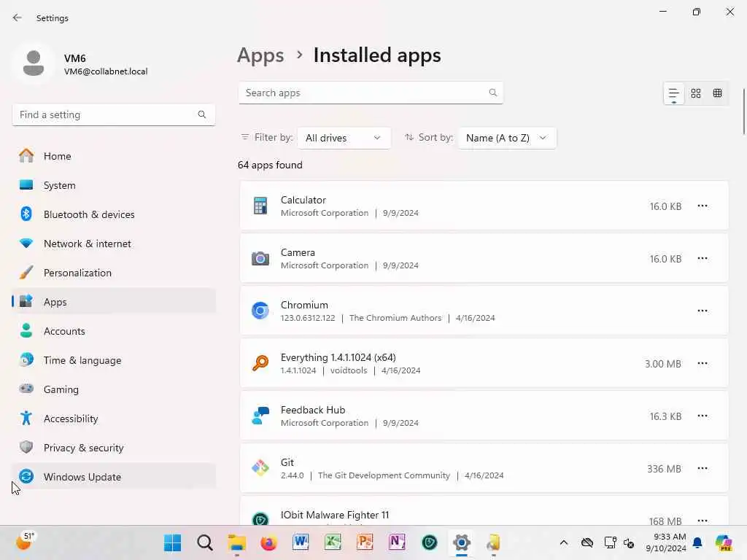Open more options for Chromium
Viewport: 747px width, 560px height.
(x=703, y=311)
